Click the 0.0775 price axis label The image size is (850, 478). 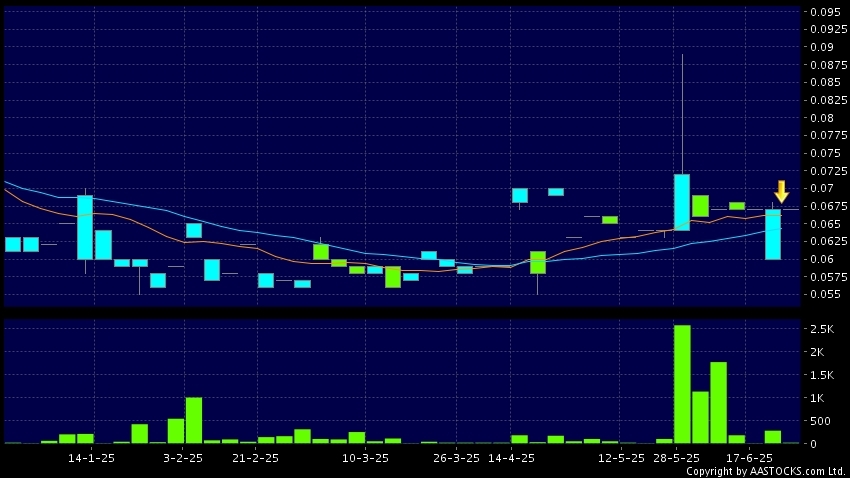tap(828, 135)
